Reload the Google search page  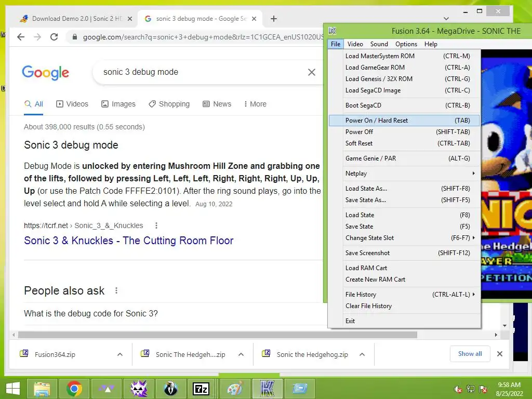tap(54, 37)
